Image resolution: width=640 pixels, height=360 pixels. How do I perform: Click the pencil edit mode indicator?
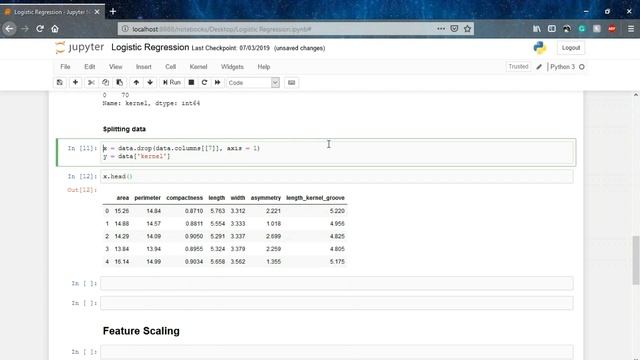coord(539,67)
